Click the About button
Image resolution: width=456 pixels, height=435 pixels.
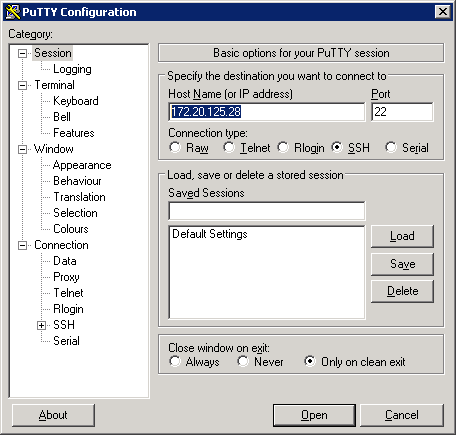click(53, 415)
